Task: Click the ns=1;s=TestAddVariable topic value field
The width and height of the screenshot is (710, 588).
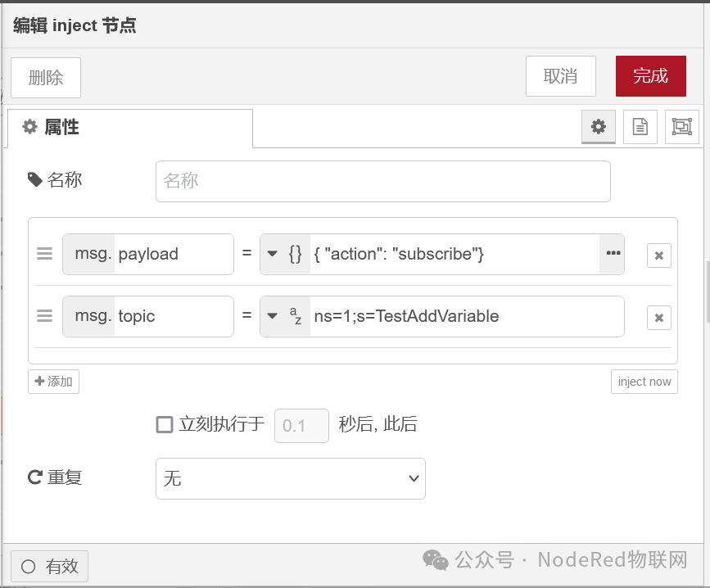Action: pos(467,316)
